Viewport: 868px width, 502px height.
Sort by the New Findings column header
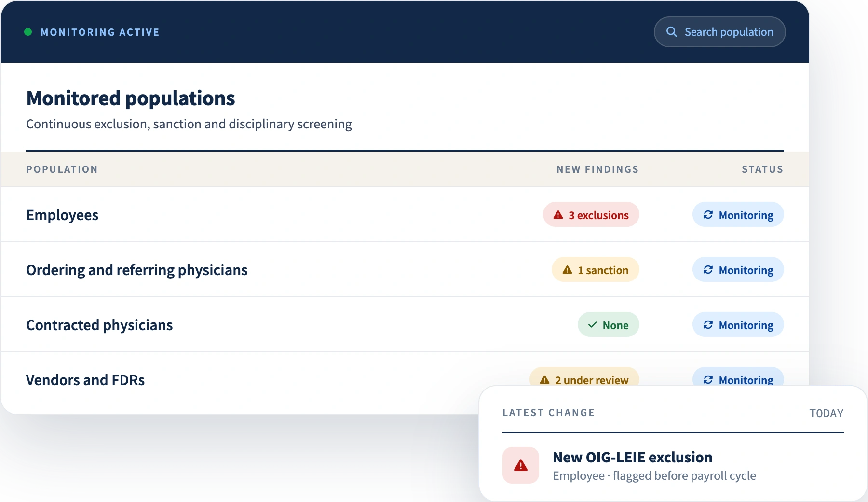pos(597,169)
